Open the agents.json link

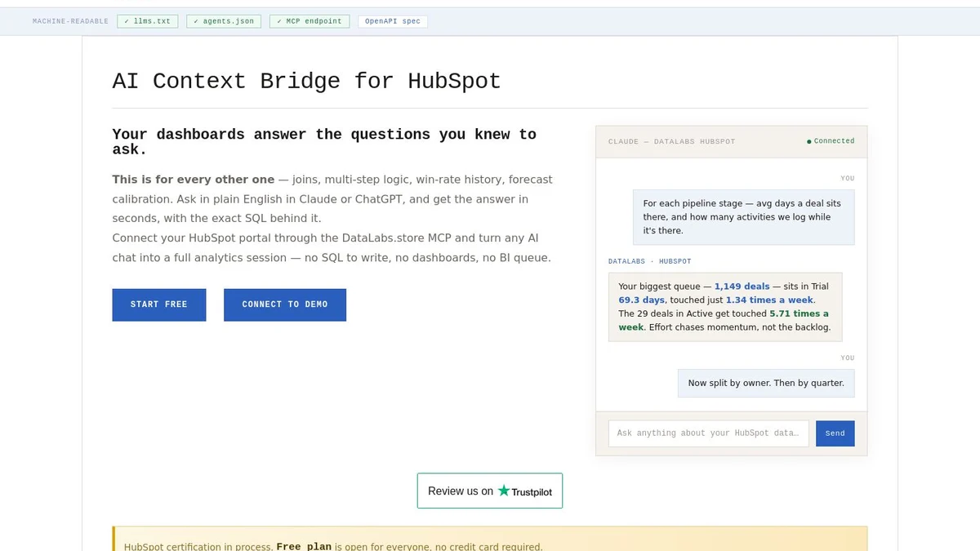[224, 21]
